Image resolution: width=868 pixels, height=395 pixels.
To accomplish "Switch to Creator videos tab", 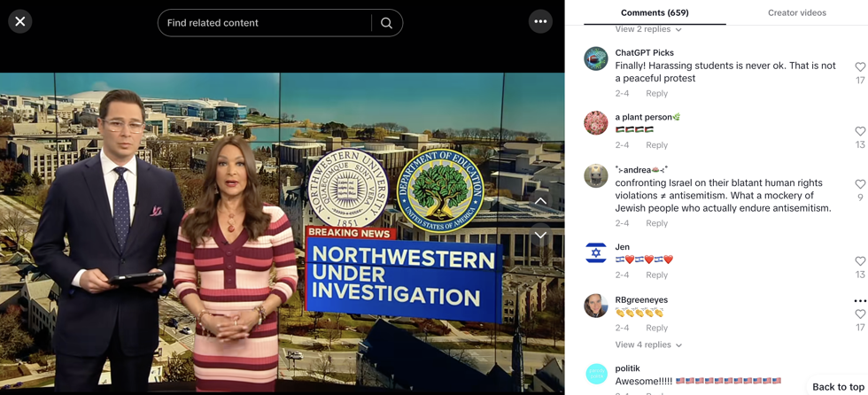I will [x=796, y=12].
